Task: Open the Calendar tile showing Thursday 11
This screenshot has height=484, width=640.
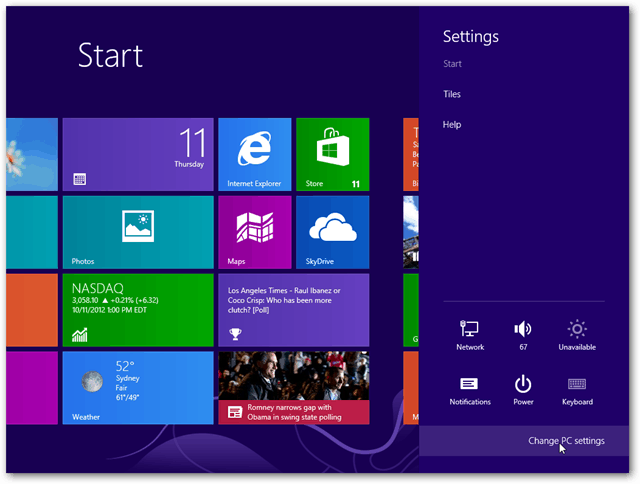Action: pyautogui.click(x=138, y=154)
